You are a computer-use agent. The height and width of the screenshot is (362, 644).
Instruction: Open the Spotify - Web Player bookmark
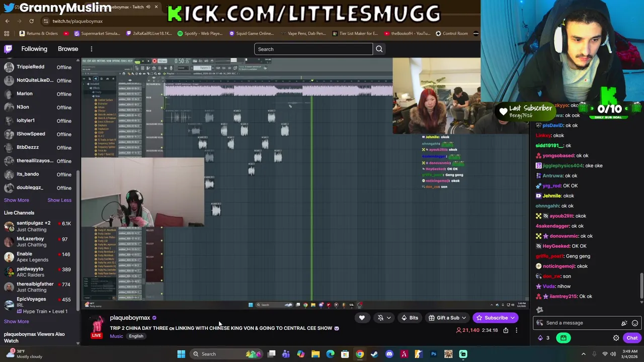click(200, 33)
